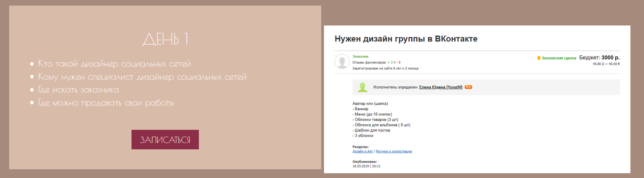644x178 pixels.
Task: Click the orange Pro badge
Action: [x=468, y=87]
